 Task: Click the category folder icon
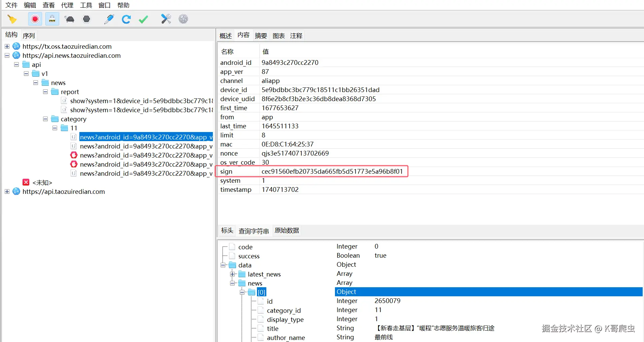pyautogui.click(x=55, y=119)
